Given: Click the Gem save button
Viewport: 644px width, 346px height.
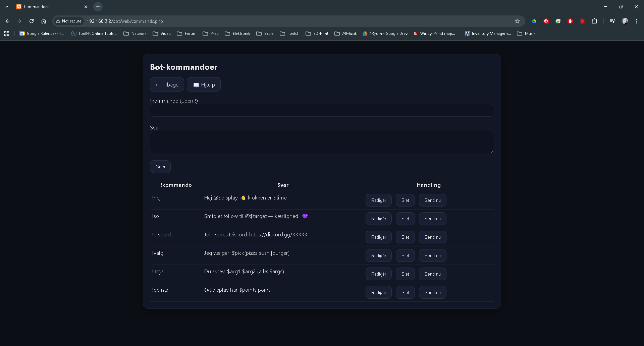Looking at the screenshot, I should pos(160,167).
